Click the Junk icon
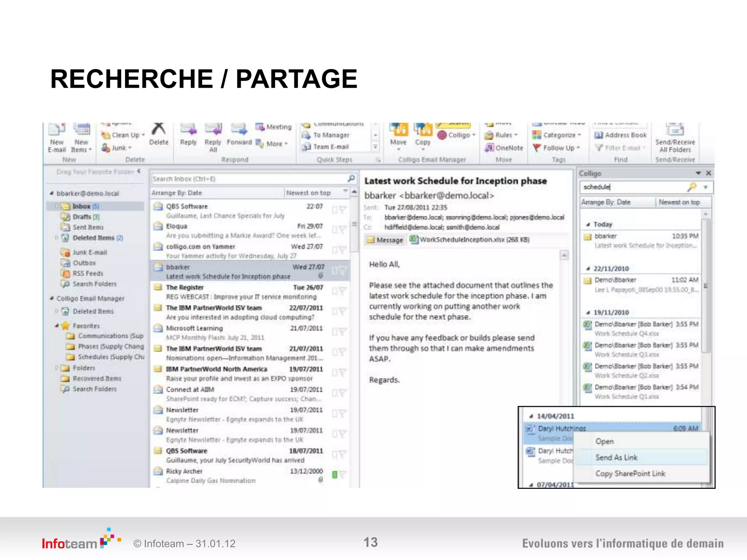747x560 pixels. point(106,148)
